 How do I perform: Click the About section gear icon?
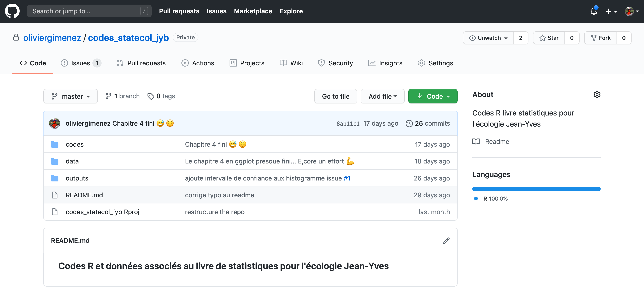point(597,95)
